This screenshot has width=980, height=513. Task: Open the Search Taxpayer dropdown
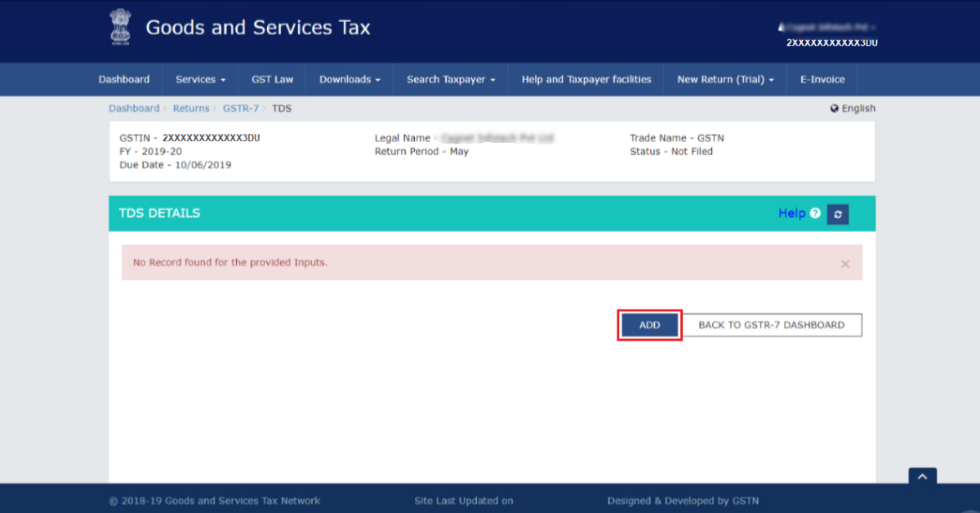pyautogui.click(x=450, y=79)
